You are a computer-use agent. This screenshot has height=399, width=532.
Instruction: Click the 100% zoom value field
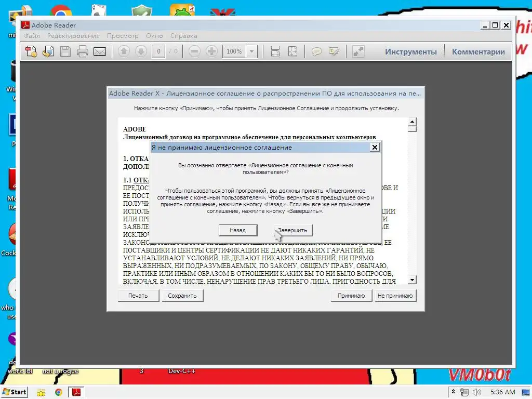(234, 51)
